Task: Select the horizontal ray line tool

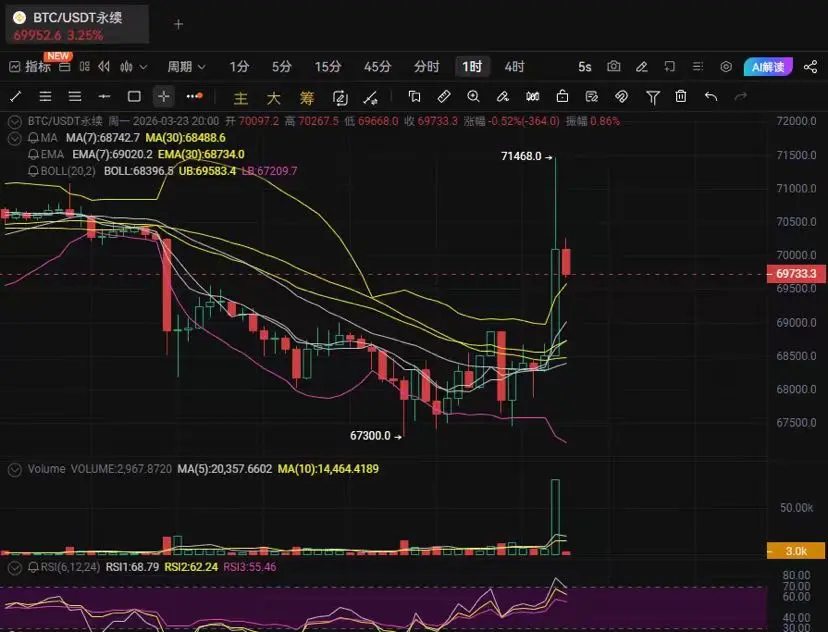Action: pyautogui.click(x=104, y=96)
